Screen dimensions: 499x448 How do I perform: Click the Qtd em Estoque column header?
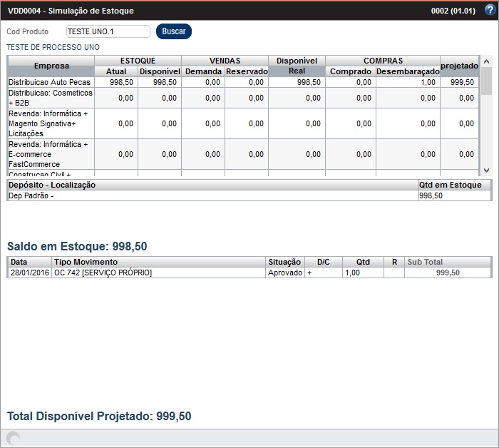click(x=454, y=185)
